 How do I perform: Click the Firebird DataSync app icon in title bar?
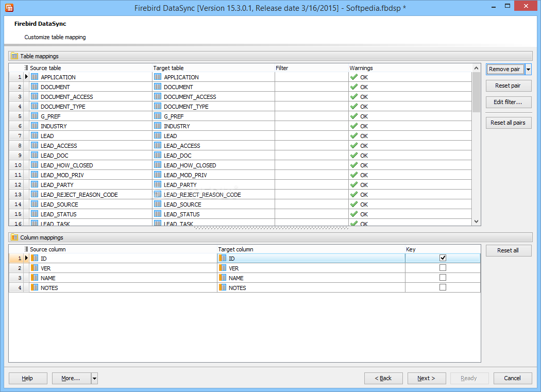(x=9, y=8)
